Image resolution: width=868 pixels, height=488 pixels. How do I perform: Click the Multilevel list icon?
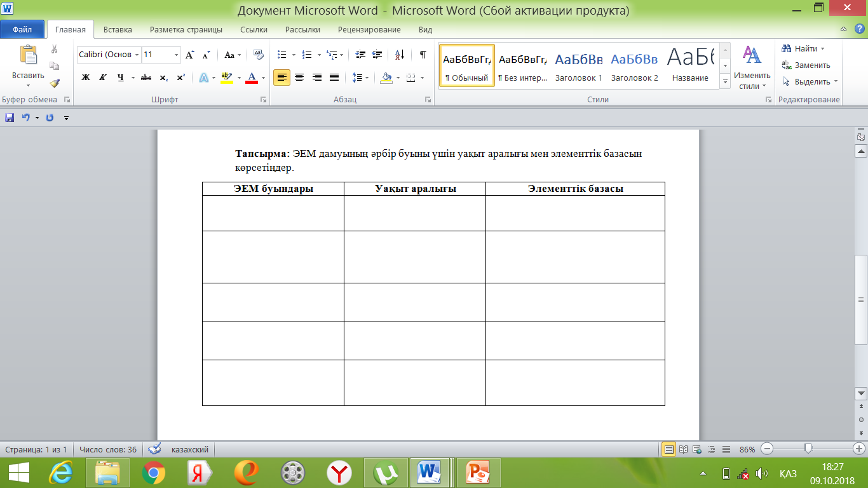click(330, 55)
